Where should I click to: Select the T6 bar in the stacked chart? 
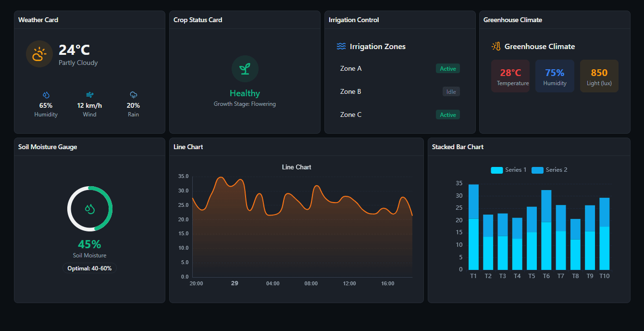point(546,231)
